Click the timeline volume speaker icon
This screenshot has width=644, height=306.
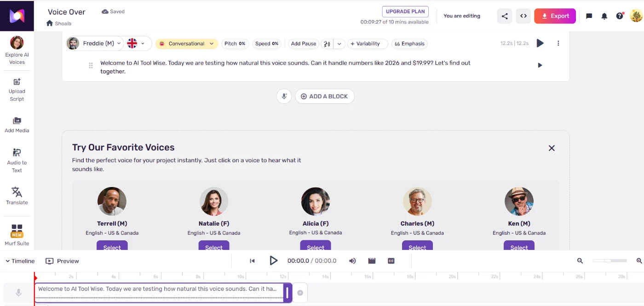[352, 261]
